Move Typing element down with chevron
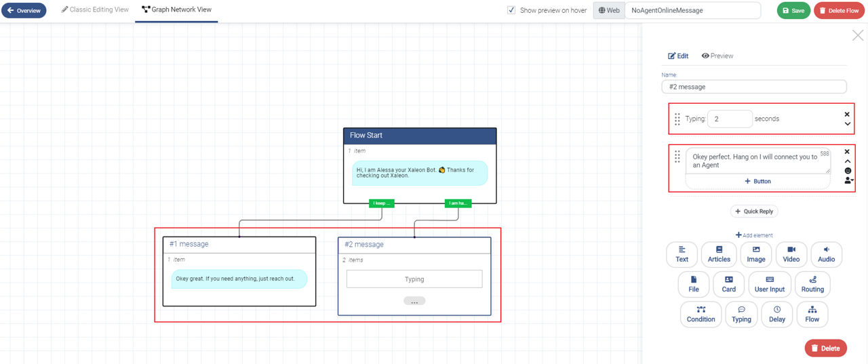The width and height of the screenshot is (868, 364). click(847, 124)
